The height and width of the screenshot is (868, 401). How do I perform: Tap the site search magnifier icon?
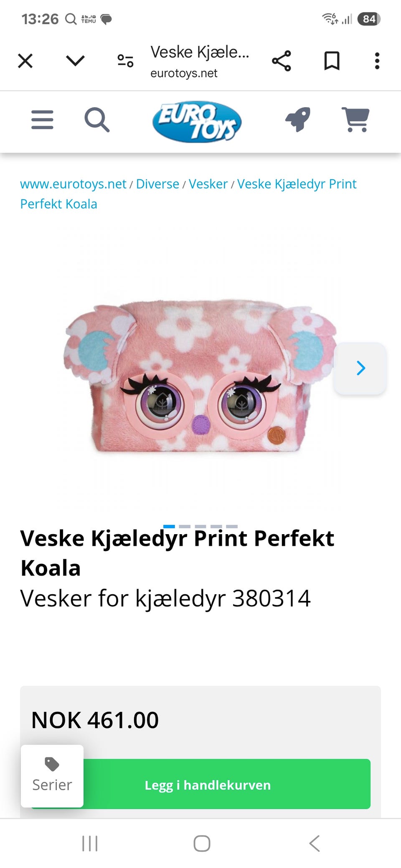(97, 120)
